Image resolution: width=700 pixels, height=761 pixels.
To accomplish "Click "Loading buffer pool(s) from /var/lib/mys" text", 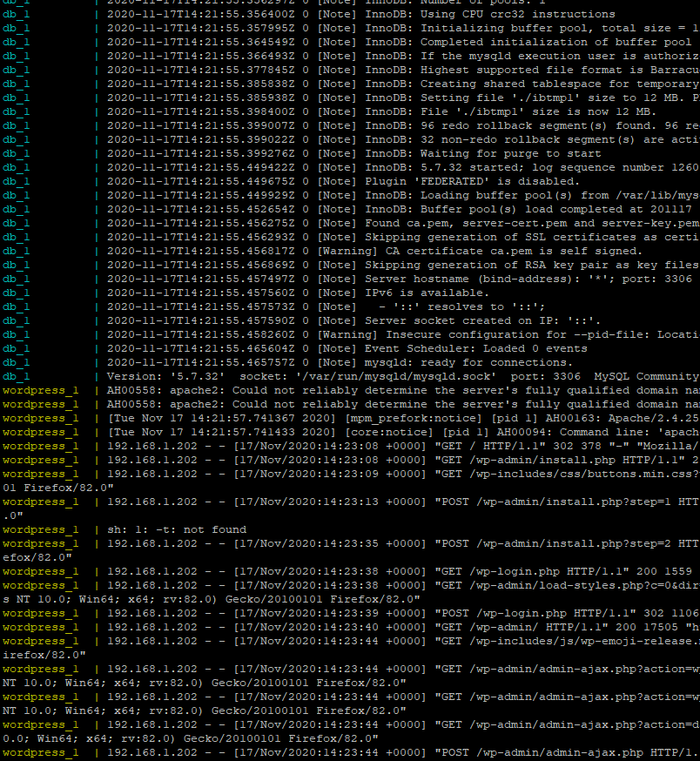I will pyautogui.click(x=559, y=196).
